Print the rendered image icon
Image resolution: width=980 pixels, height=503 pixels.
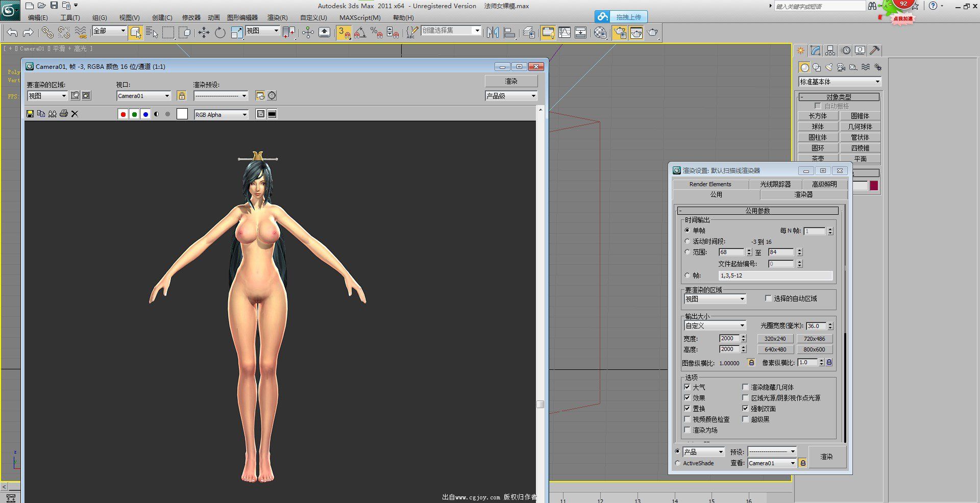click(x=64, y=114)
